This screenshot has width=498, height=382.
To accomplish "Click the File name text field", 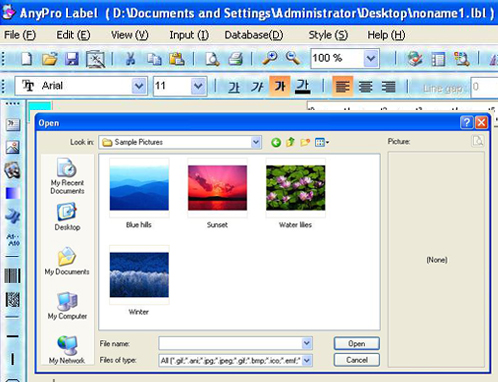I will pos(231,343).
